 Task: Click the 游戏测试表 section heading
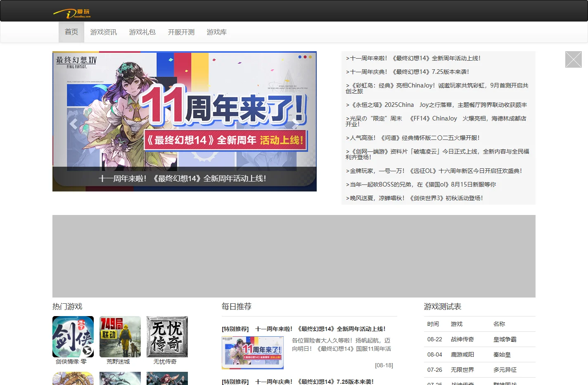pyautogui.click(x=443, y=306)
